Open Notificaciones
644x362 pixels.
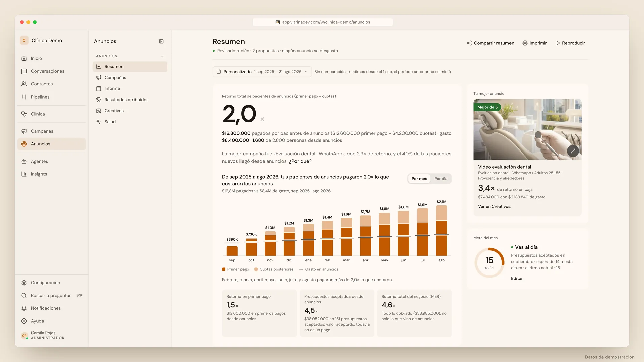52,308
